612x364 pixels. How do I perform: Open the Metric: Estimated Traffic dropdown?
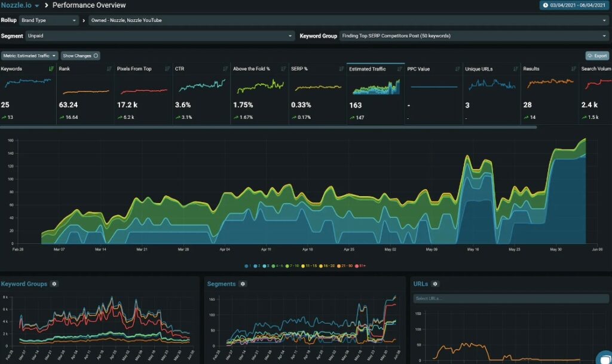coord(29,56)
